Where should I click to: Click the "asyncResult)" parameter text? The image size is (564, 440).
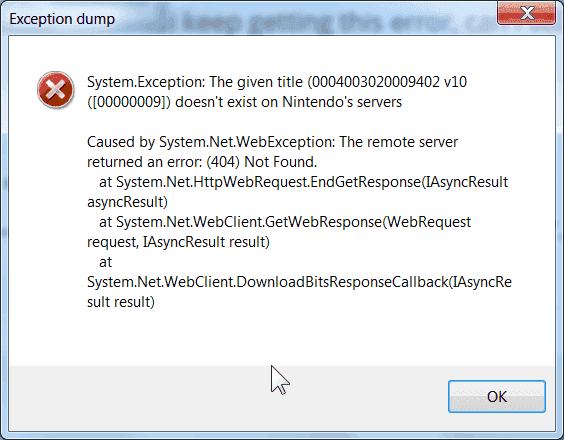[127, 202]
